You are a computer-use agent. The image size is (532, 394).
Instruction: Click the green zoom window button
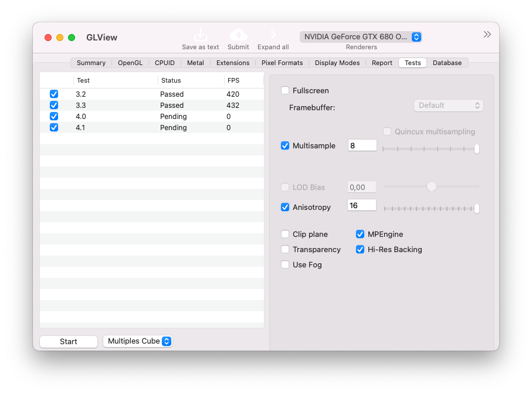[72, 38]
